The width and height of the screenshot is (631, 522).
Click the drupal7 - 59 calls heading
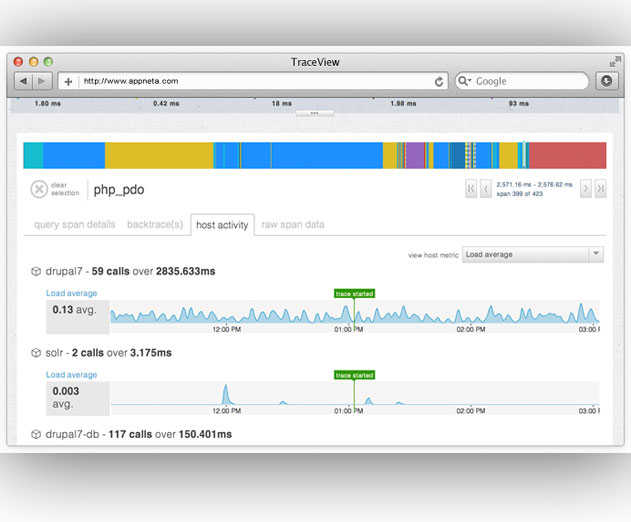pos(130,271)
